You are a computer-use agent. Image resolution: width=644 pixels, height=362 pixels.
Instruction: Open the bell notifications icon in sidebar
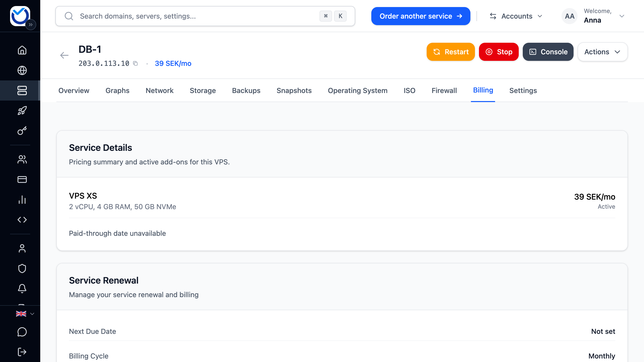point(22,289)
